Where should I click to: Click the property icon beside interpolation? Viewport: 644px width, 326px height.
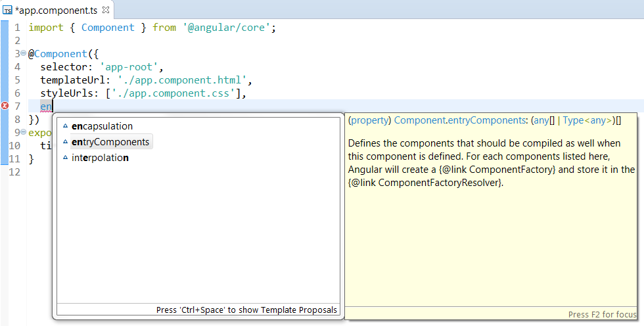[x=65, y=158]
